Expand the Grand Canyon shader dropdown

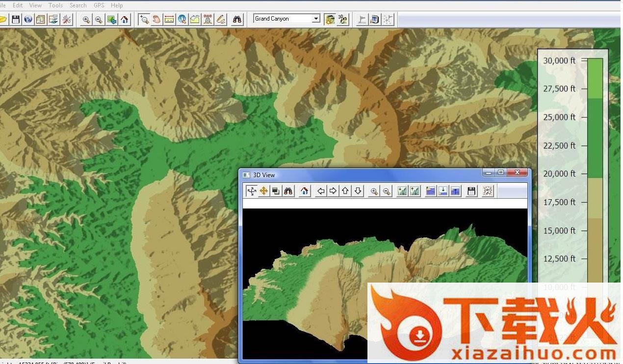[316, 19]
